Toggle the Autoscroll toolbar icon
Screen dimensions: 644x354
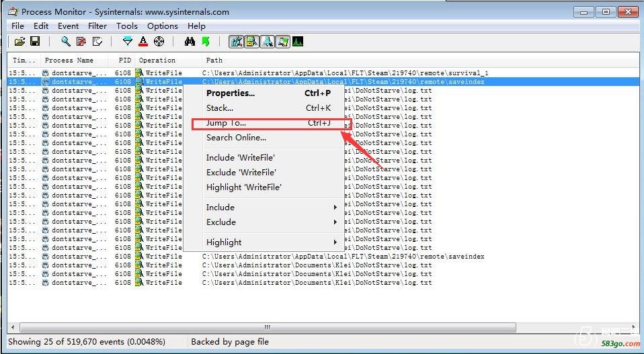[81, 42]
